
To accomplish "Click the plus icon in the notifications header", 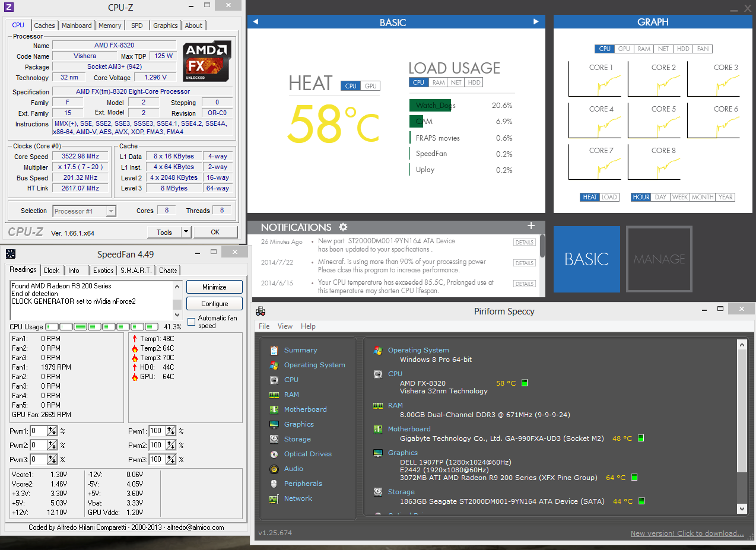I will coord(531,226).
